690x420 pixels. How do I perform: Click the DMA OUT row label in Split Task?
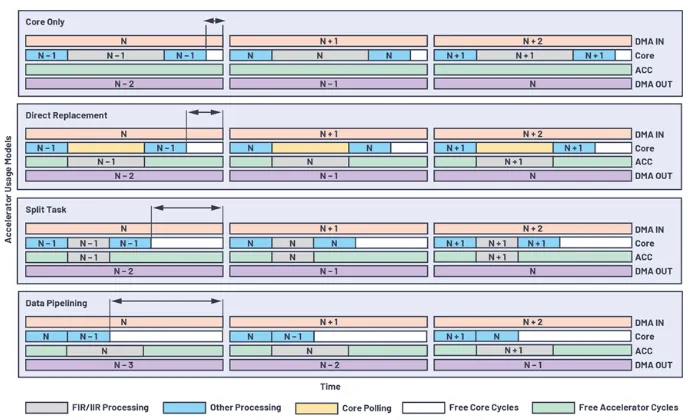tap(653, 271)
